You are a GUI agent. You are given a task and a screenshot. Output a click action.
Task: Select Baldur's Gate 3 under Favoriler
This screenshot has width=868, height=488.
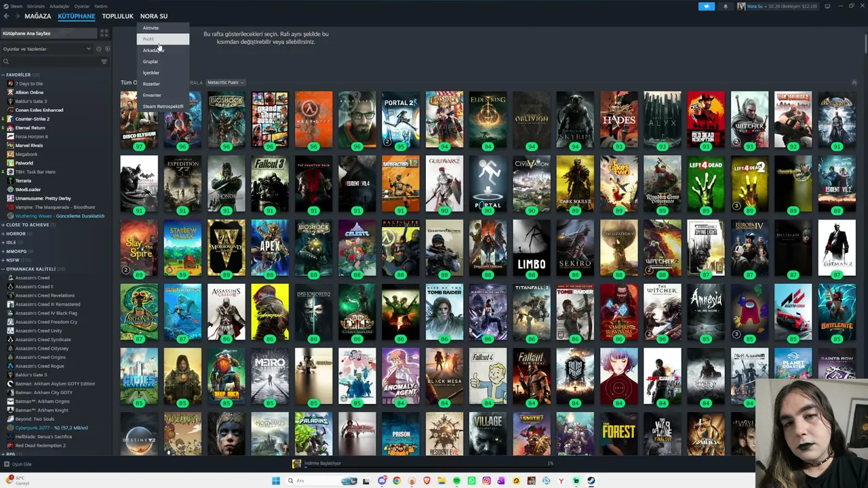[x=31, y=101]
